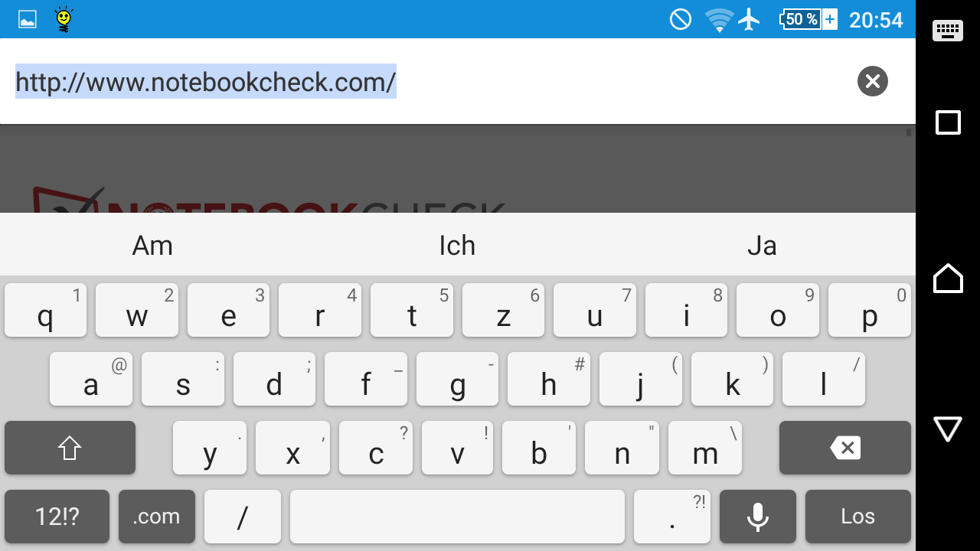Tap the microphone voice input key

(x=758, y=517)
